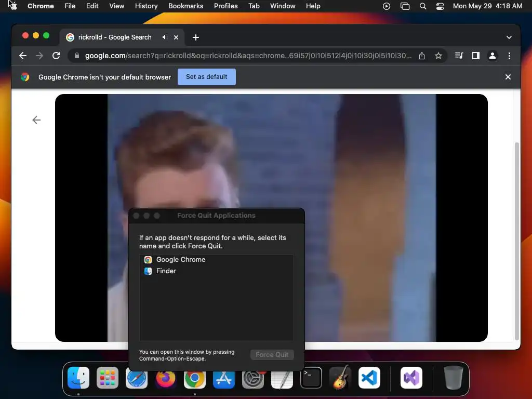Open Visual Studio Code from the Dock
Image resolution: width=532 pixels, height=399 pixels.
click(369, 378)
